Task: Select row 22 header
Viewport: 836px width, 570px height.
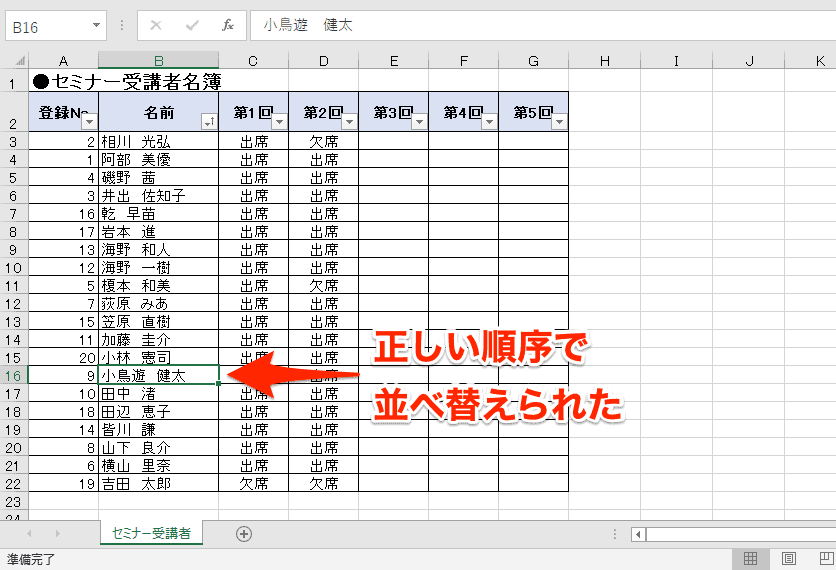Action: point(14,483)
